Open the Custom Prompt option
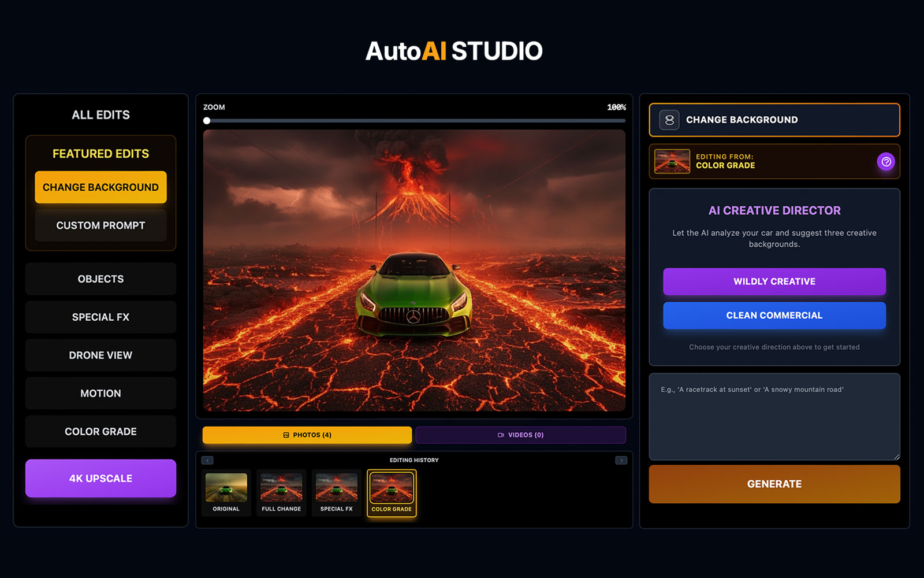This screenshot has width=924, height=578. [x=100, y=225]
